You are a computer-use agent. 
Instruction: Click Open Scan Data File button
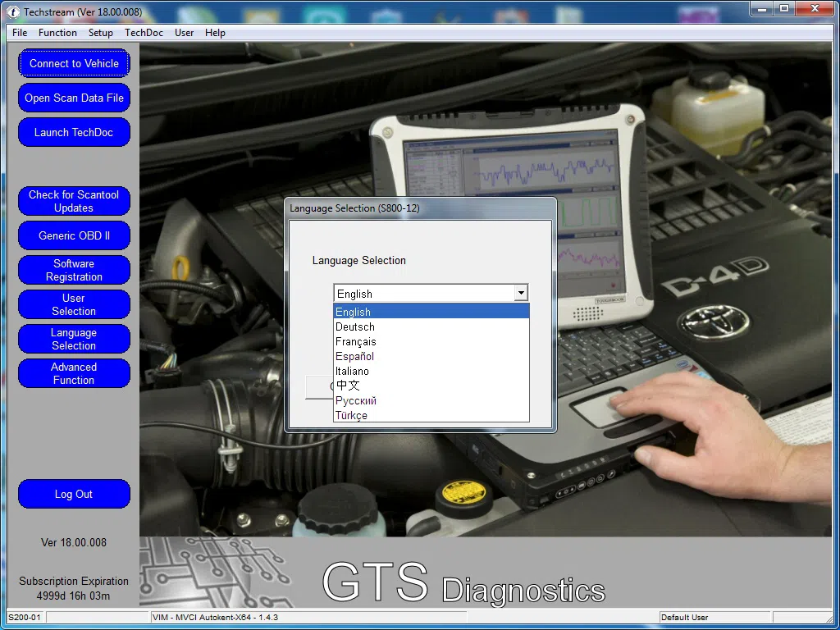click(x=74, y=98)
